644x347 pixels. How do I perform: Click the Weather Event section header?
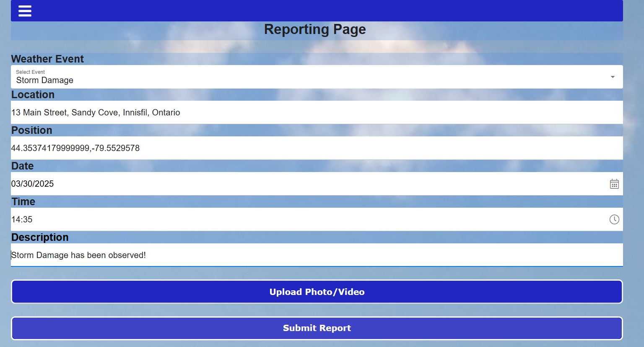pyautogui.click(x=47, y=59)
